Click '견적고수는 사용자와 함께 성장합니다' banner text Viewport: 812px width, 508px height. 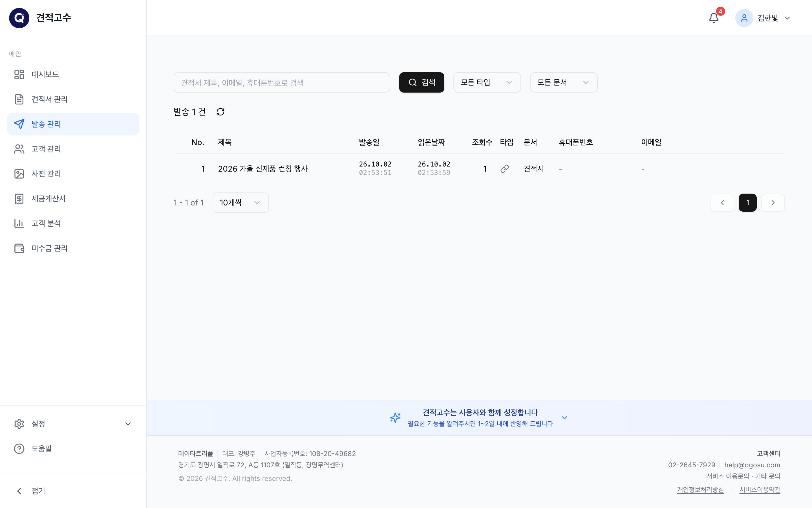tap(480, 413)
